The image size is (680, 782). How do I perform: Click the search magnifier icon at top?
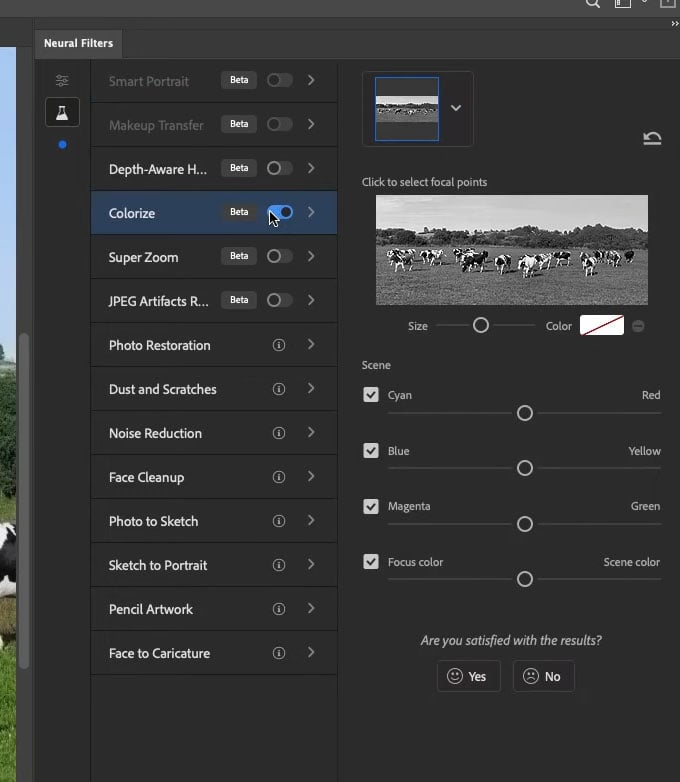[592, 4]
